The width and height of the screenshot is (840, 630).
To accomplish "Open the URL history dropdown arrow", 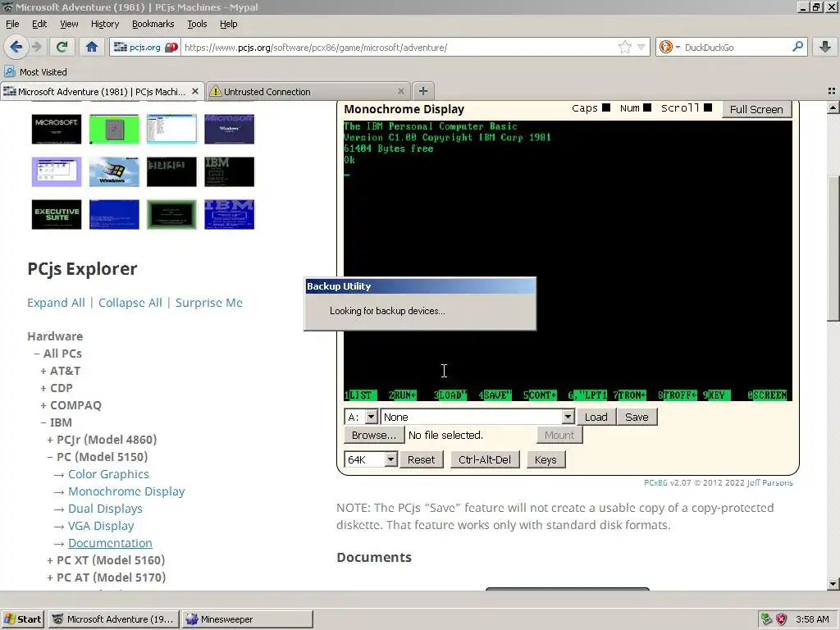I will click(641, 47).
